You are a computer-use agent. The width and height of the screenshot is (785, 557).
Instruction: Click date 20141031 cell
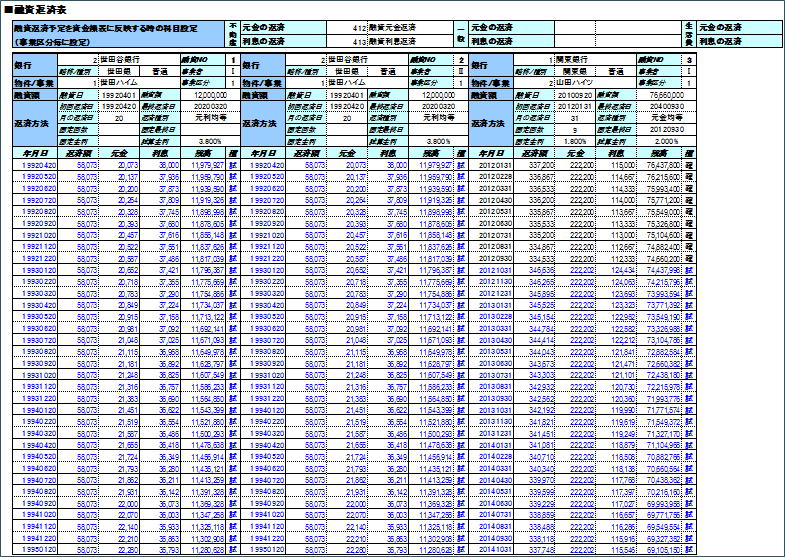tap(492, 550)
